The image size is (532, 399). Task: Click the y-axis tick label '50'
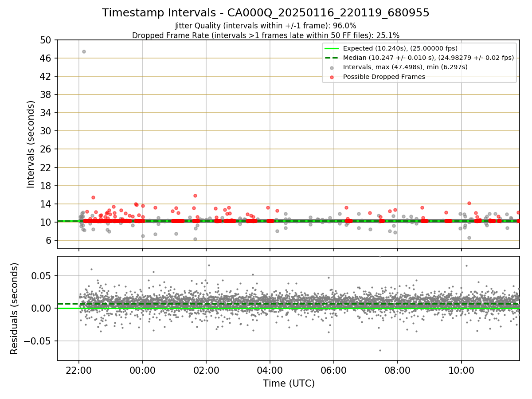46,40
